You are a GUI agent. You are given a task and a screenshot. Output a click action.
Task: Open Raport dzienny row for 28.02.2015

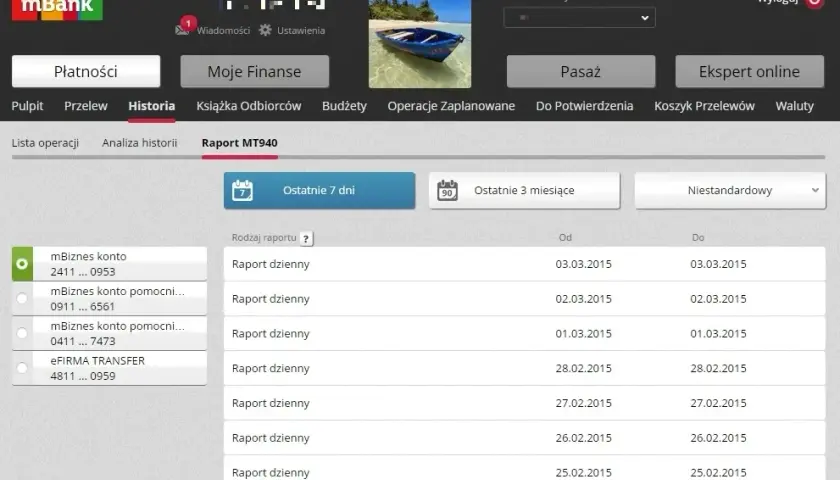pyautogui.click(x=524, y=368)
